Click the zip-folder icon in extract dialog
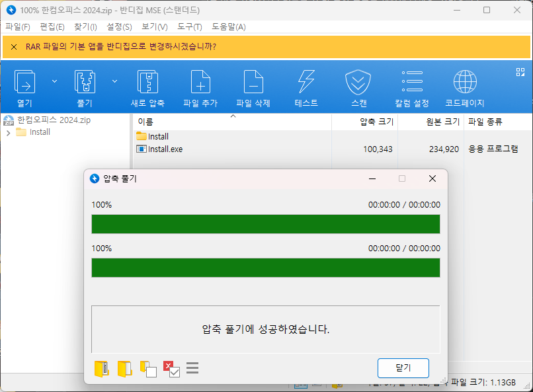 [102, 369]
